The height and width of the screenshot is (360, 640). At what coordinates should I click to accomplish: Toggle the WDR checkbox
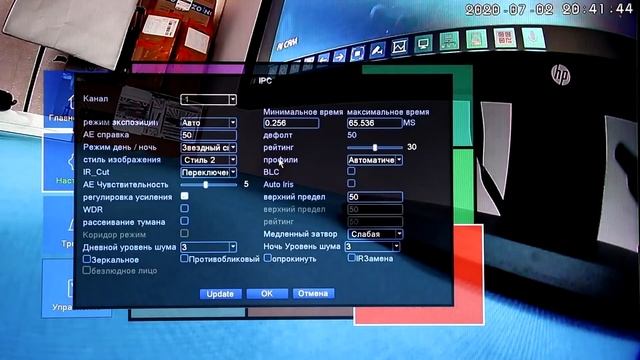184,209
